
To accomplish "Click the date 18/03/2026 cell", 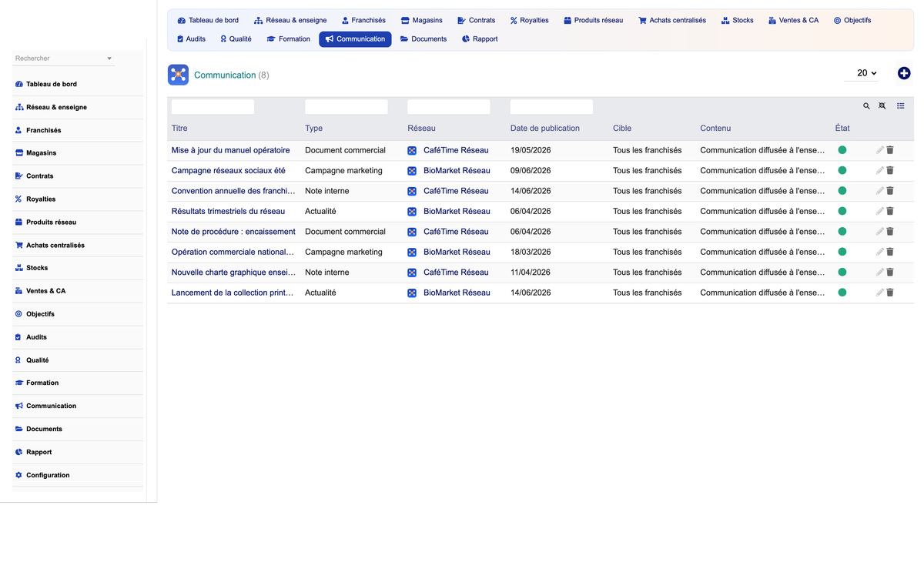I will click(x=531, y=252).
